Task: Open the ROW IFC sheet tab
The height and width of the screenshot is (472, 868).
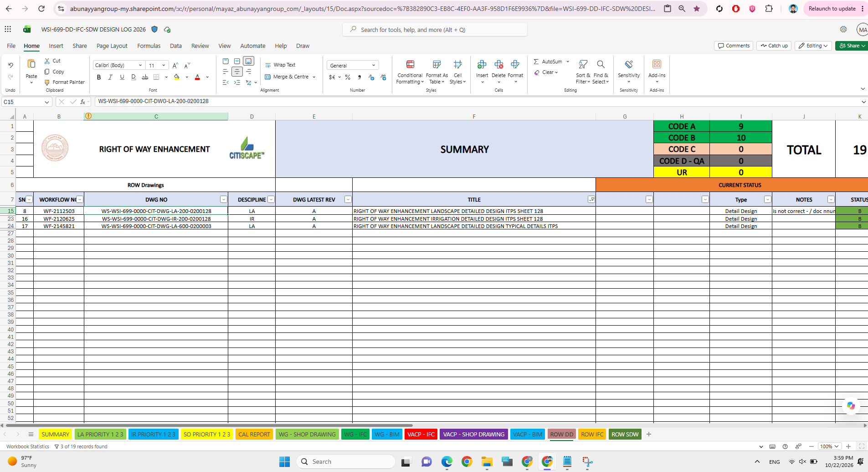Action: [x=592, y=434]
